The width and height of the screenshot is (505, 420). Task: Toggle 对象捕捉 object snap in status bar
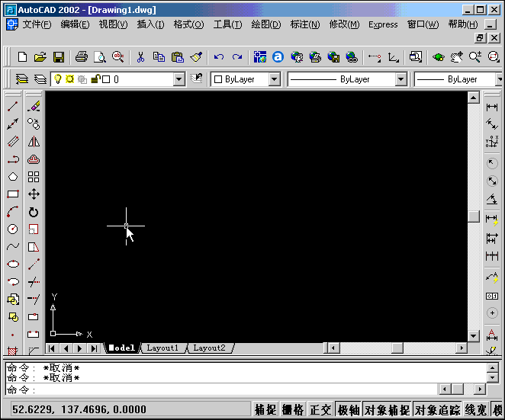[387, 409]
